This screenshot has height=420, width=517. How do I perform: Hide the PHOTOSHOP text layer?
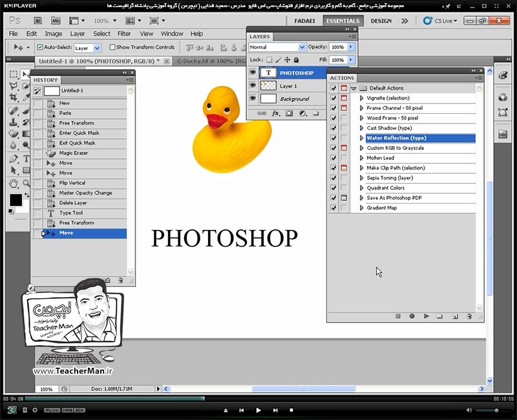(x=253, y=72)
